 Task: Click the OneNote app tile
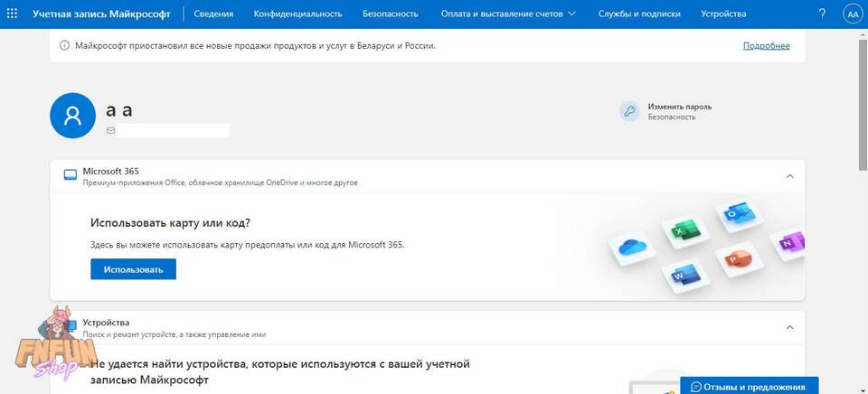tap(789, 243)
